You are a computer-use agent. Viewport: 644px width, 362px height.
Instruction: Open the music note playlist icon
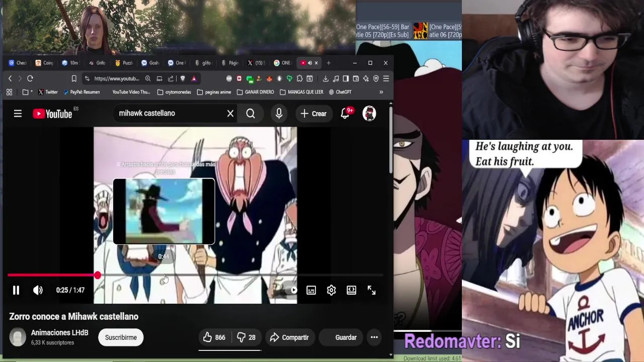pyautogui.click(x=336, y=78)
